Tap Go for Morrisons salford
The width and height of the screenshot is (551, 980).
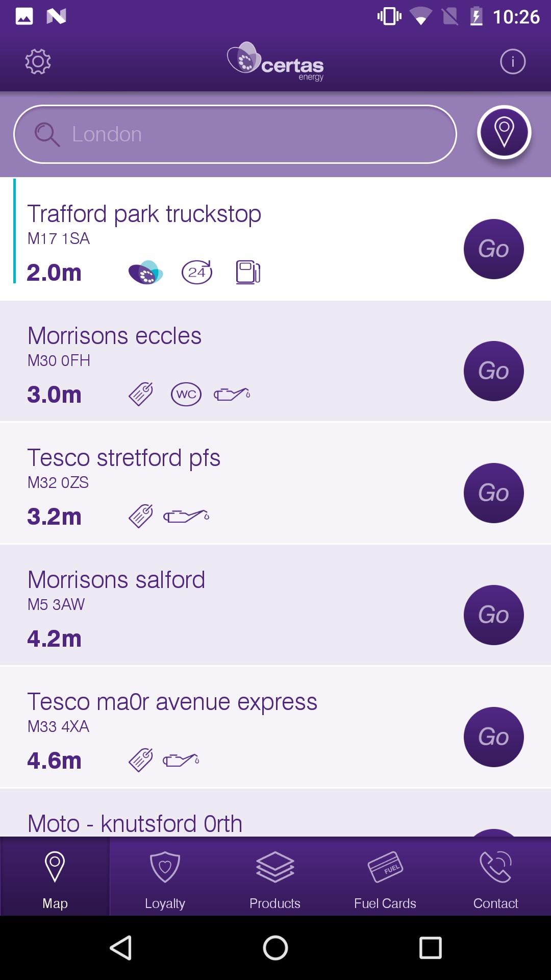[493, 615]
